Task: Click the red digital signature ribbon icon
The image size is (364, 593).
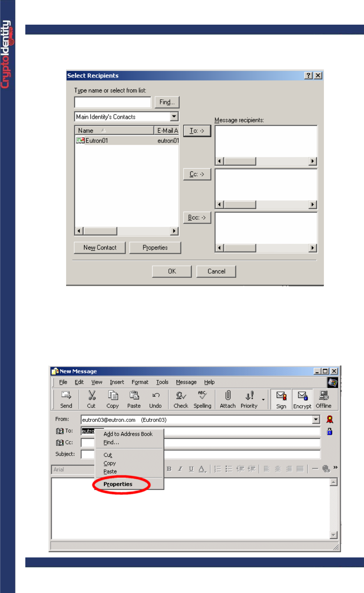Action: [x=330, y=419]
